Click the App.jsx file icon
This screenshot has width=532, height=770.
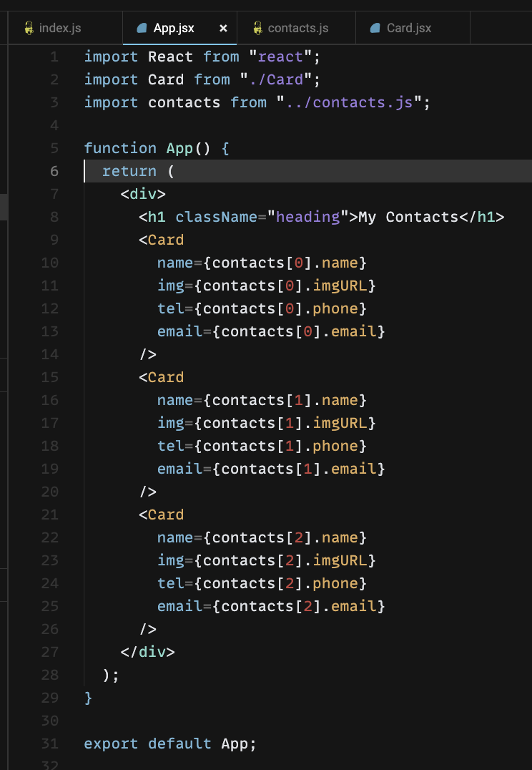[x=142, y=28]
